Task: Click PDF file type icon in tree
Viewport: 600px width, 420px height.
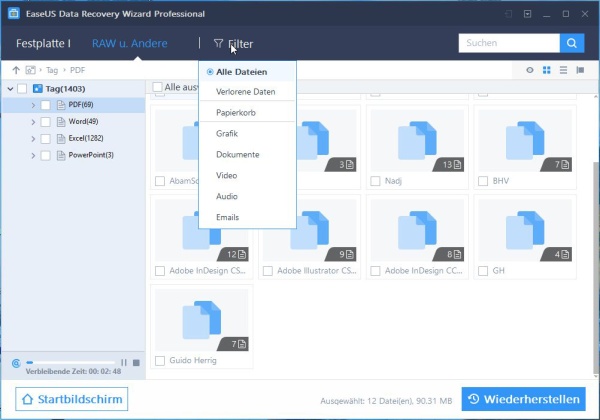Action: (61, 105)
